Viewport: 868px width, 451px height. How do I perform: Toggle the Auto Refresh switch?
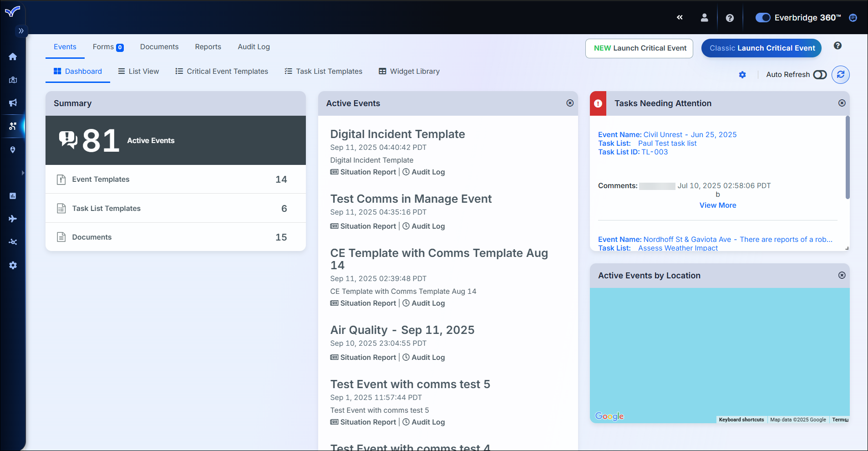click(x=820, y=75)
